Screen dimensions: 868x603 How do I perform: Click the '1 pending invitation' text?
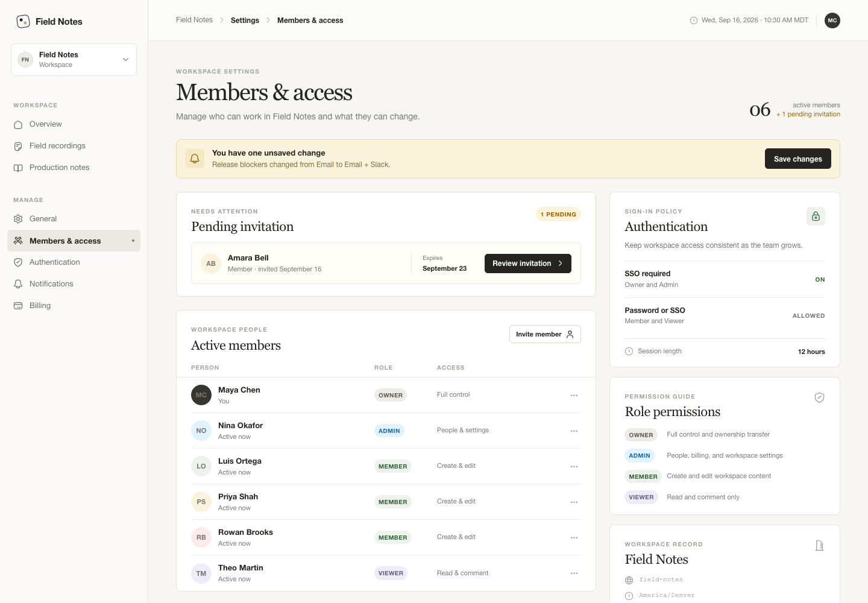point(808,114)
